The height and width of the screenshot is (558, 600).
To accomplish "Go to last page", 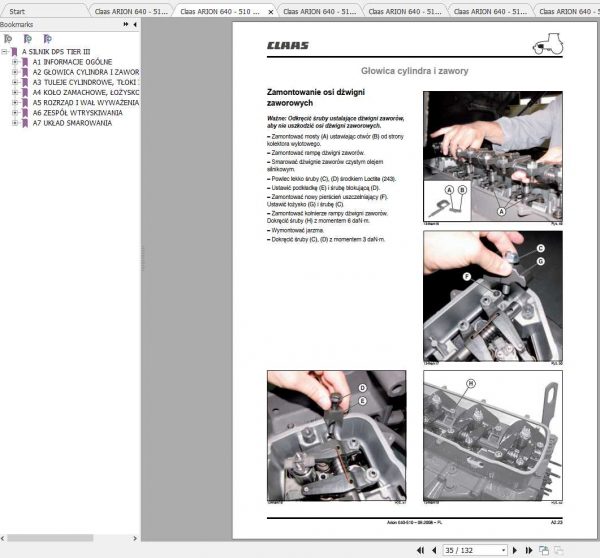I will [529, 550].
